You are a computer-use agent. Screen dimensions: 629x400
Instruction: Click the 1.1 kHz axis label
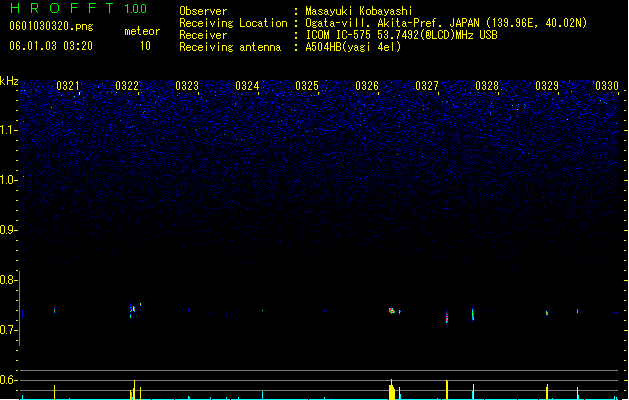coord(9,130)
